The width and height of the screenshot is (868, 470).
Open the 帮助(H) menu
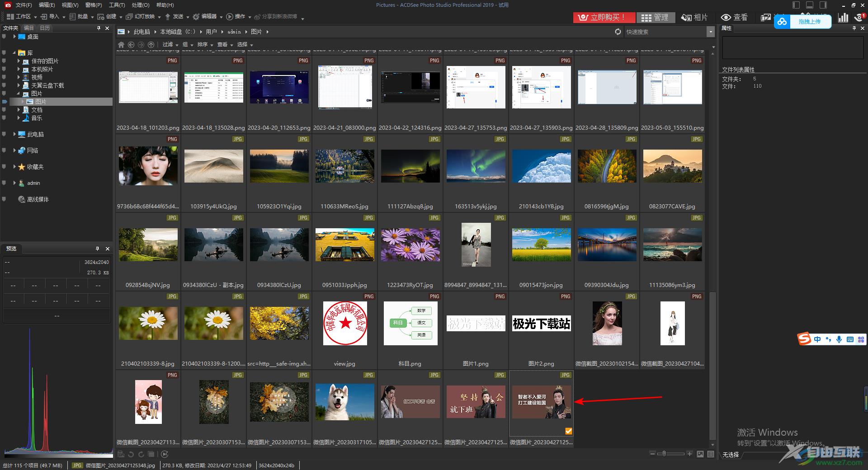[x=165, y=5]
